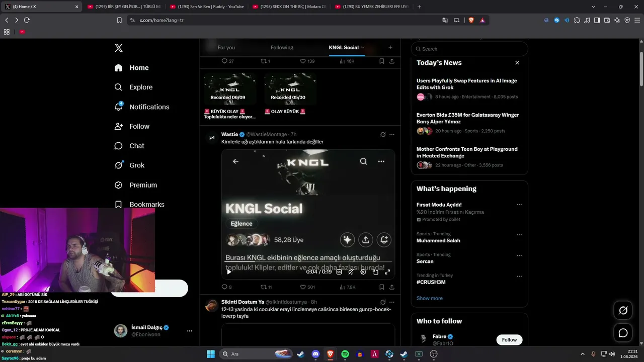
Task: Bookmark the top post with 139 likes
Action: (x=382, y=61)
